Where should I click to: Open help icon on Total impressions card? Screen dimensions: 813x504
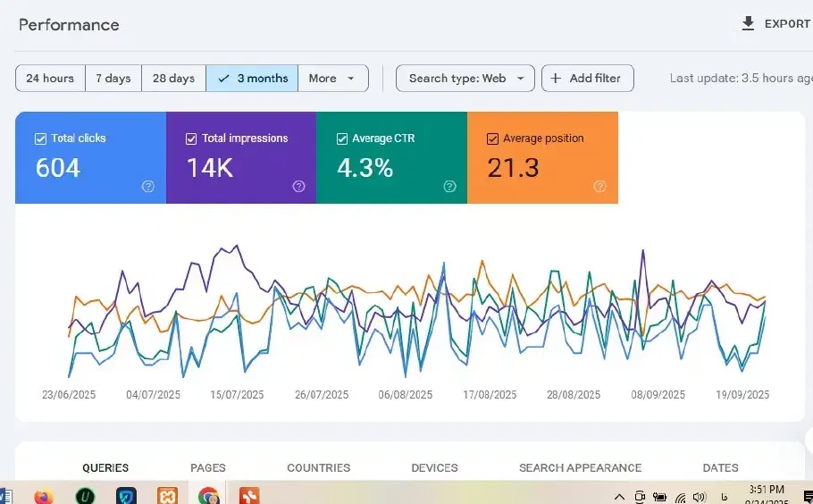(x=298, y=186)
